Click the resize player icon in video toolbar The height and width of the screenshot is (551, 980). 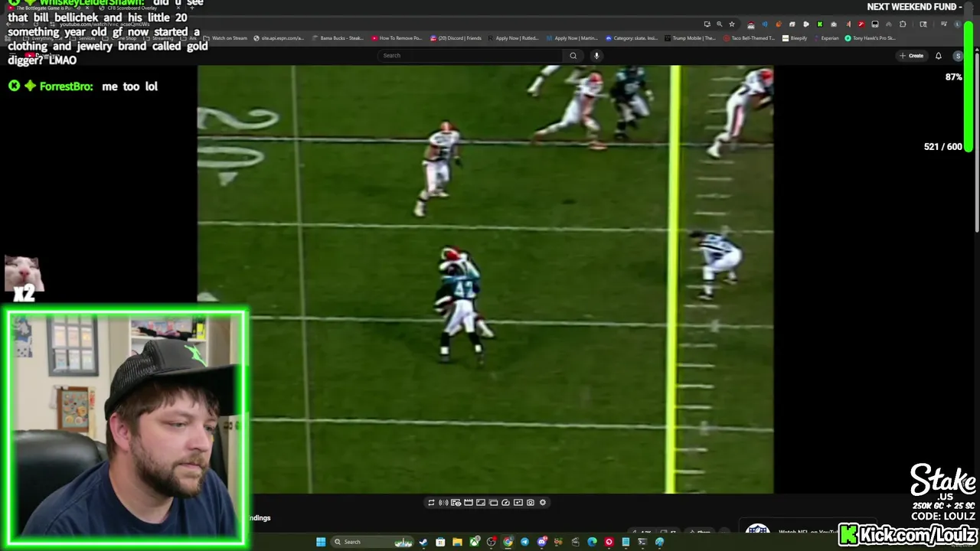pos(481,503)
